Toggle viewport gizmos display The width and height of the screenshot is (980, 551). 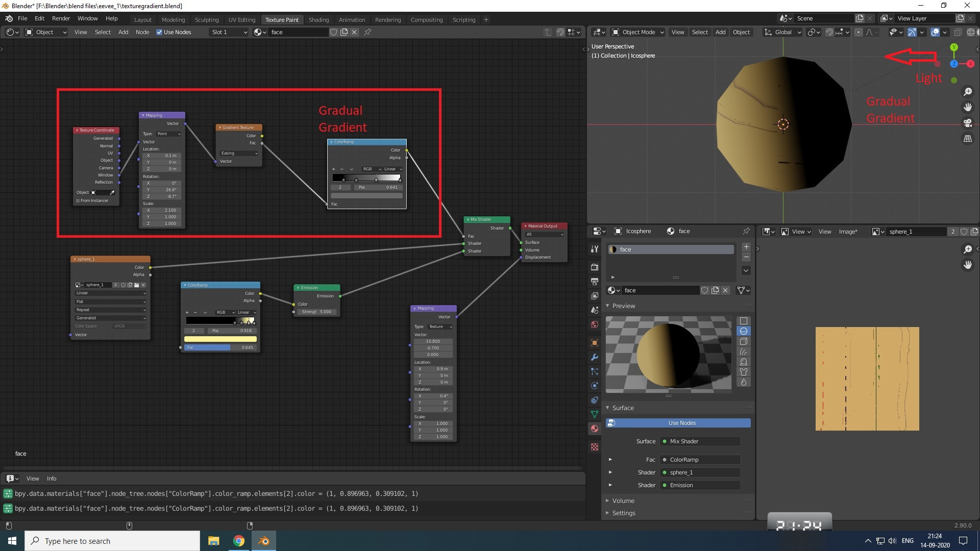[x=912, y=32]
